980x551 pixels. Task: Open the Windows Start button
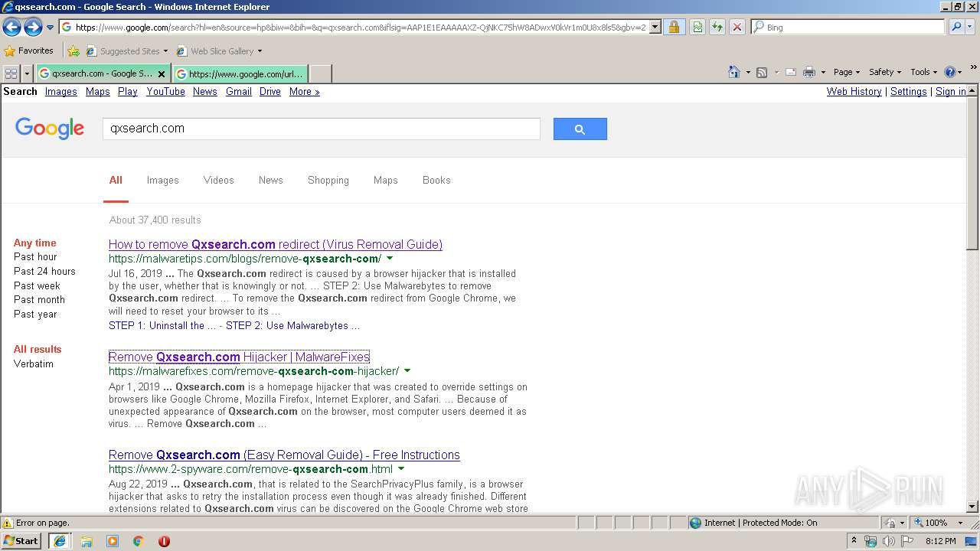21,541
